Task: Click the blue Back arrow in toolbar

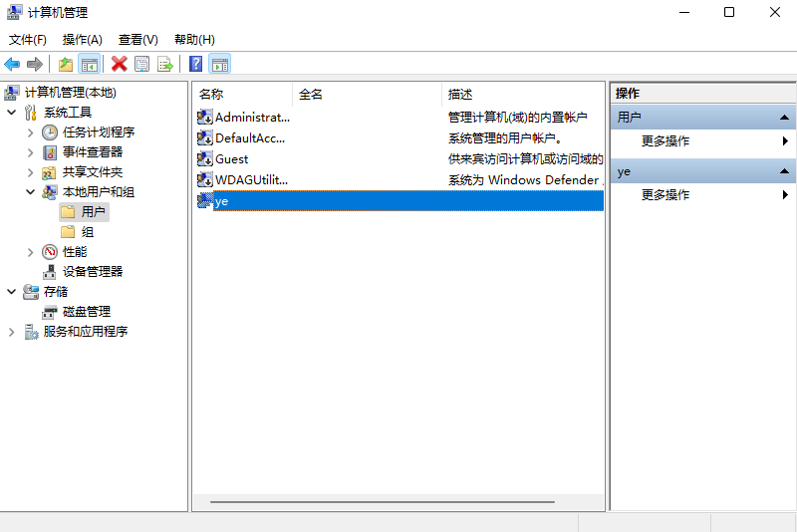Action: [12, 64]
